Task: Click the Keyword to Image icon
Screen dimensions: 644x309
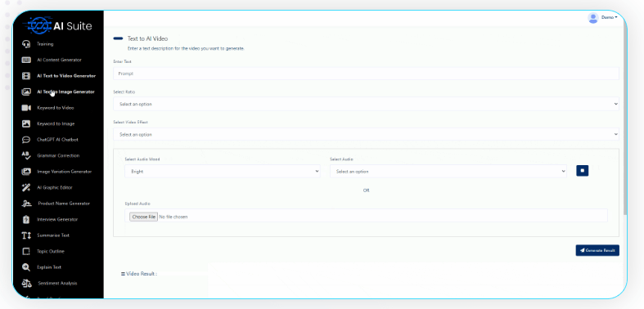Action: [26, 123]
